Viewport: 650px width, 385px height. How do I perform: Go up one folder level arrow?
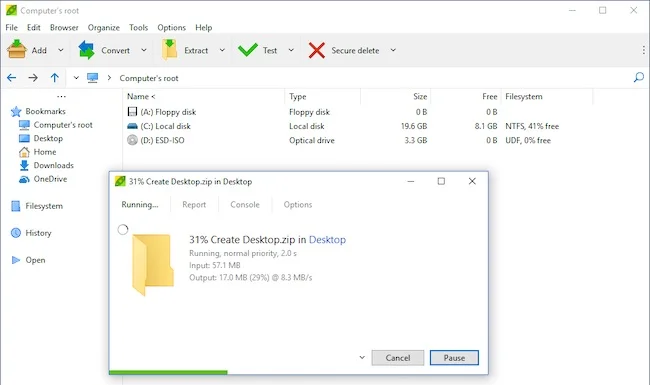pos(54,77)
